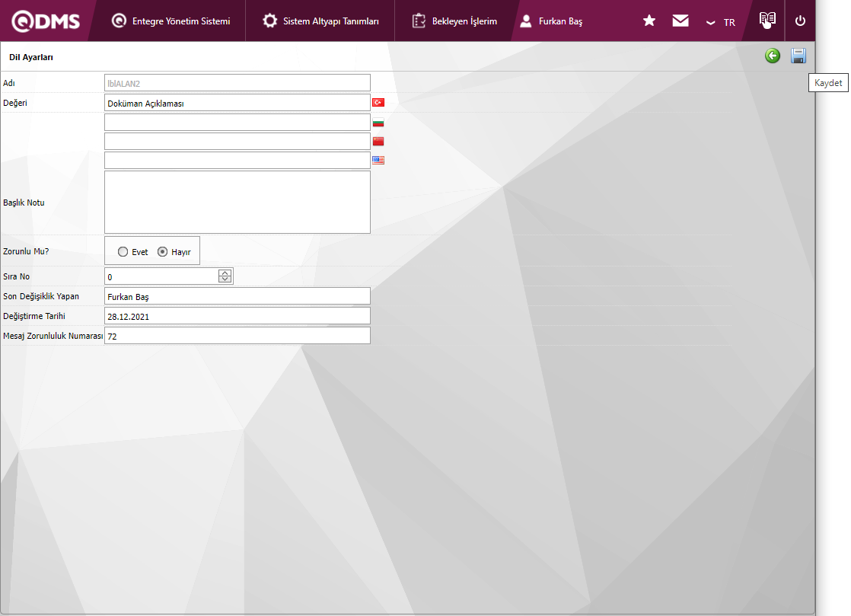Click the Değeri label
Screen dimensions: 851x616
coord(15,103)
